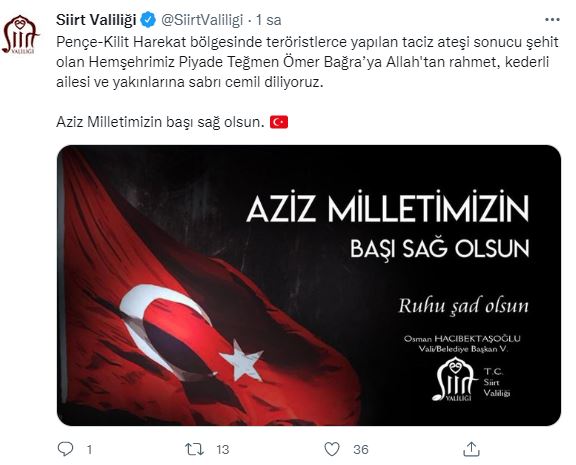
Task: Click the Siirt Valiliği logo inside image
Action: pyautogui.click(x=472, y=379)
